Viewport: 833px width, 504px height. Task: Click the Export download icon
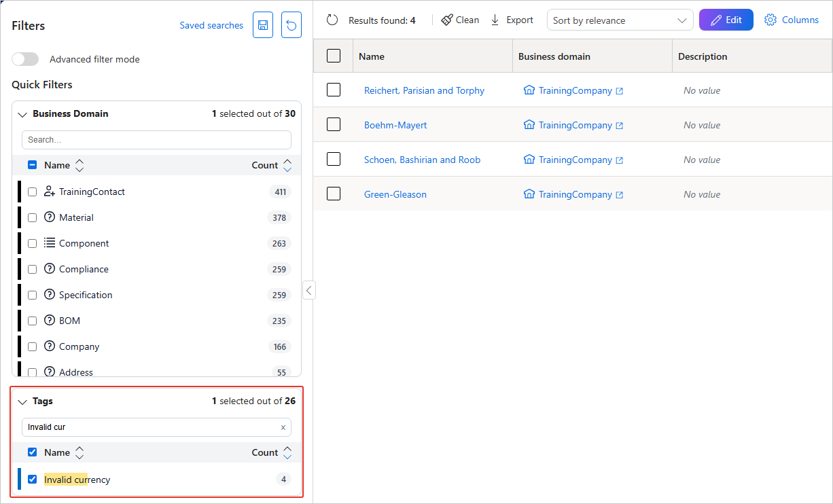(495, 20)
